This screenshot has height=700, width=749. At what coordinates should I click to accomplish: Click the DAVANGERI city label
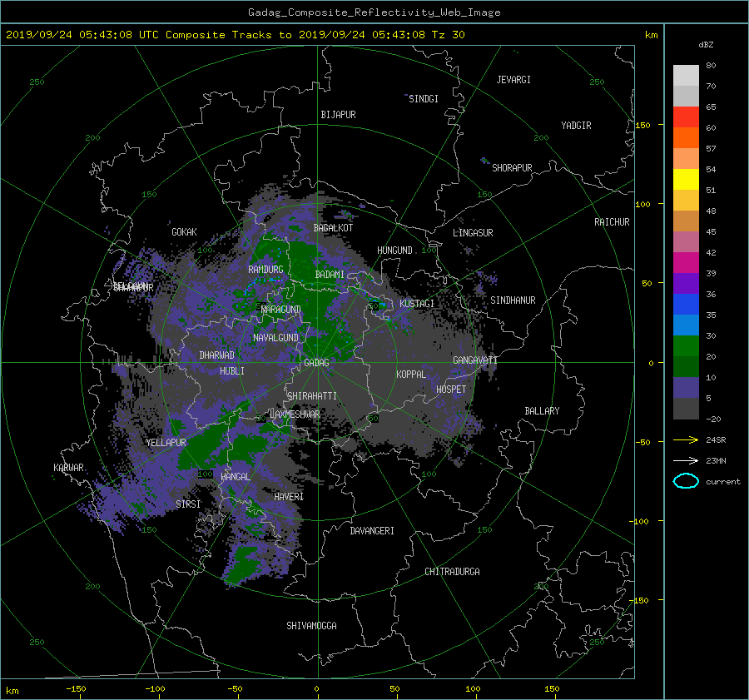372,531
